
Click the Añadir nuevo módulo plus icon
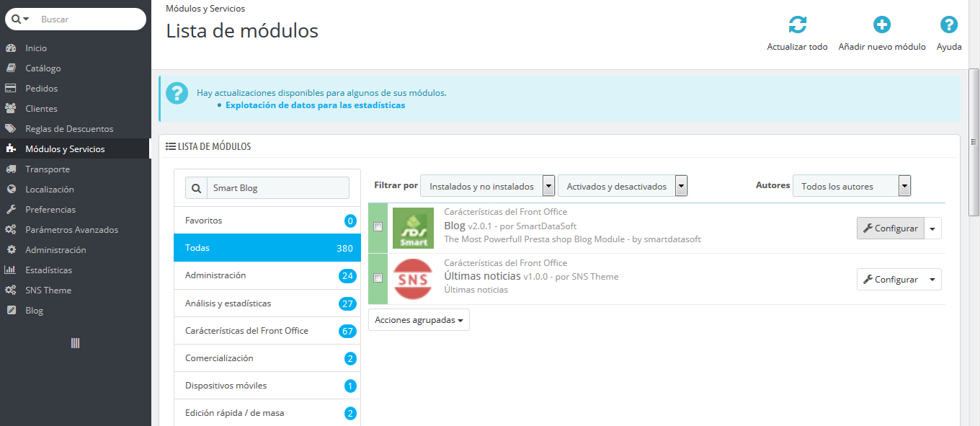click(881, 25)
